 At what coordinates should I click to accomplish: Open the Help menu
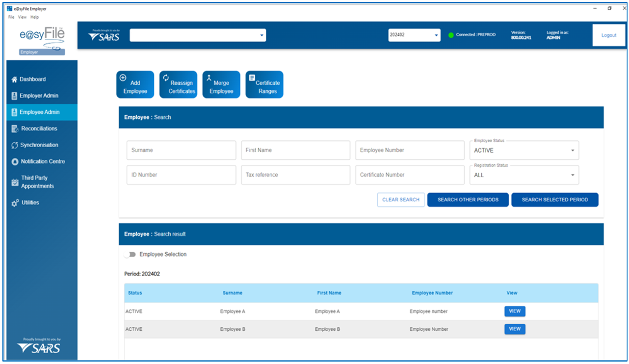[34, 17]
